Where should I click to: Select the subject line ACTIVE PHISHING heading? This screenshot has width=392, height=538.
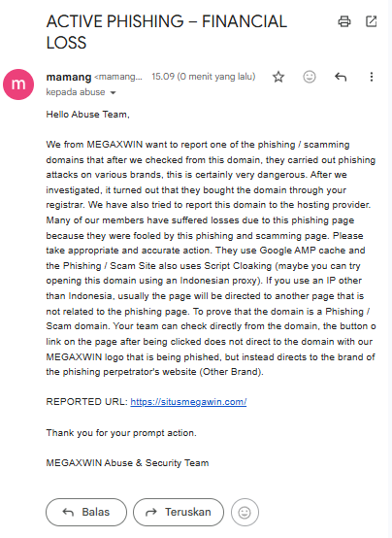click(x=167, y=32)
